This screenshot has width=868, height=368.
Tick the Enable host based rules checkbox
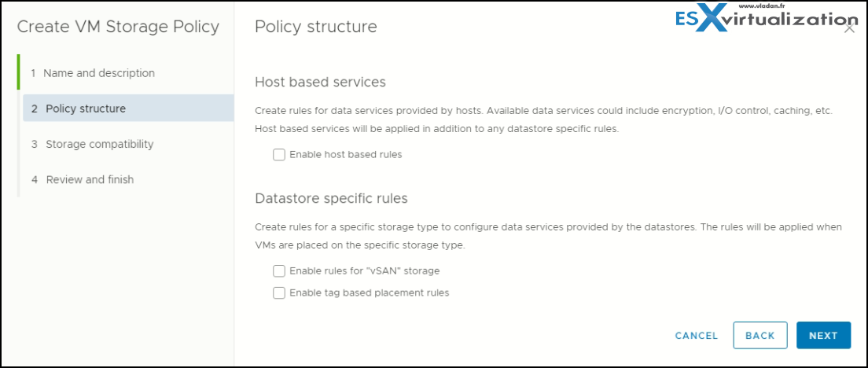coord(278,154)
